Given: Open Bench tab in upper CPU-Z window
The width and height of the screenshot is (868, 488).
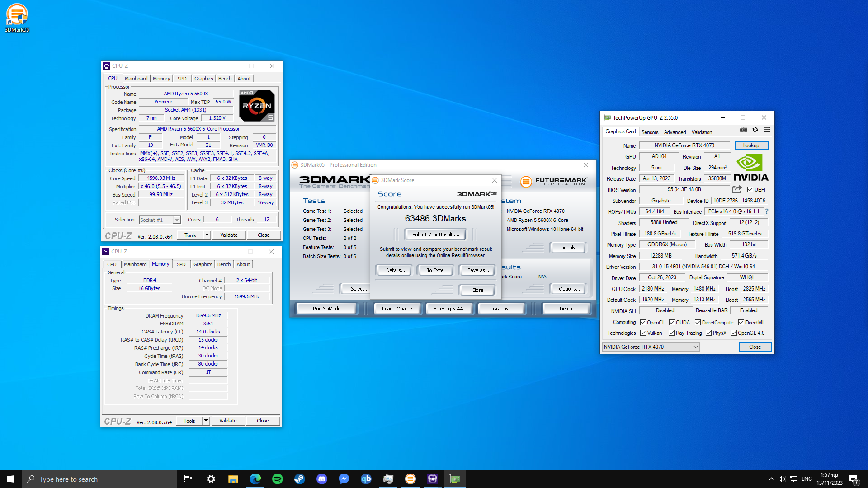Looking at the screenshot, I should pyautogui.click(x=225, y=79).
